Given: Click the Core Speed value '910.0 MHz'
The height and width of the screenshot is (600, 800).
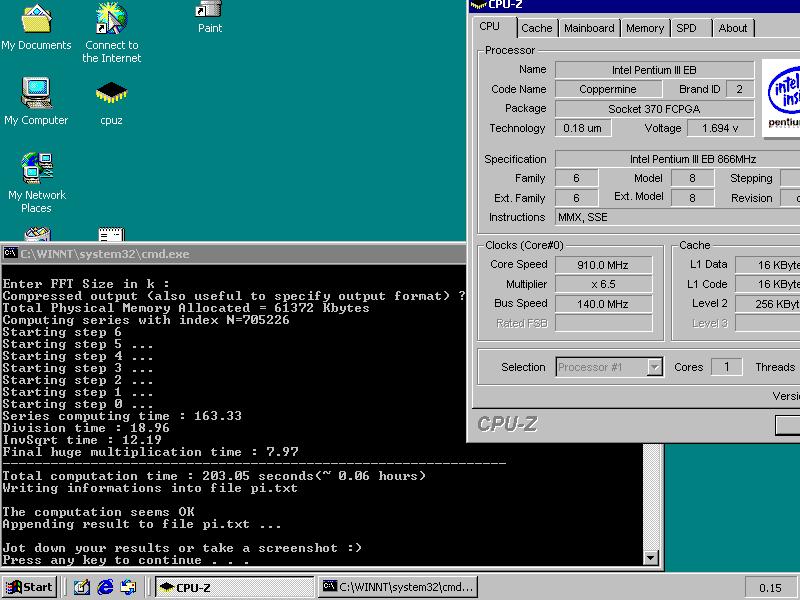Looking at the screenshot, I should [603, 265].
